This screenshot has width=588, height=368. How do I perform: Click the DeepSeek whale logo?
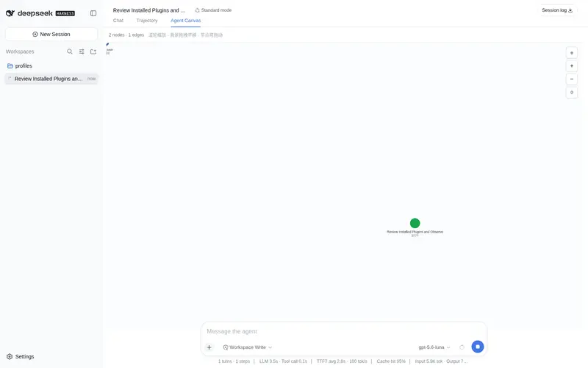pos(10,13)
